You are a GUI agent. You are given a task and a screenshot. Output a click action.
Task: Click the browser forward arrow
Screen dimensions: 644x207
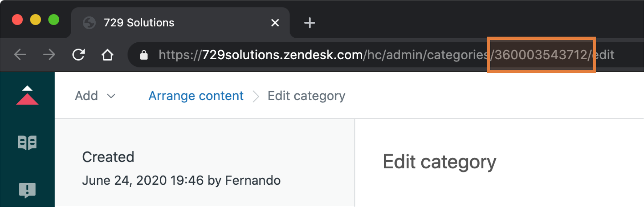pyautogui.click(x=49, y=55)
